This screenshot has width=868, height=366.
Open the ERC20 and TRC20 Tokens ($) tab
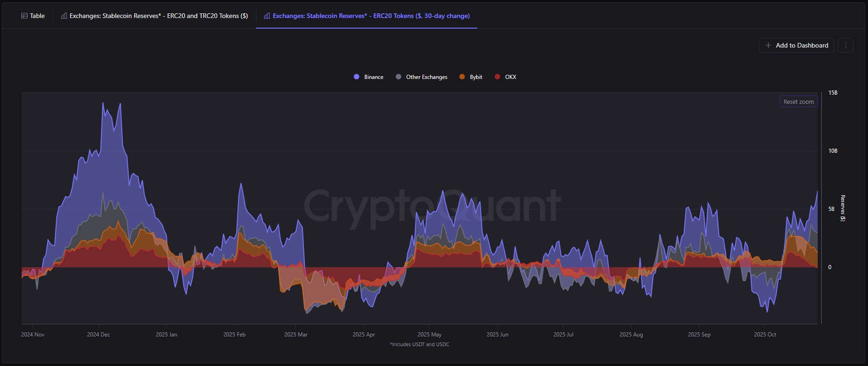click(159, 16)
